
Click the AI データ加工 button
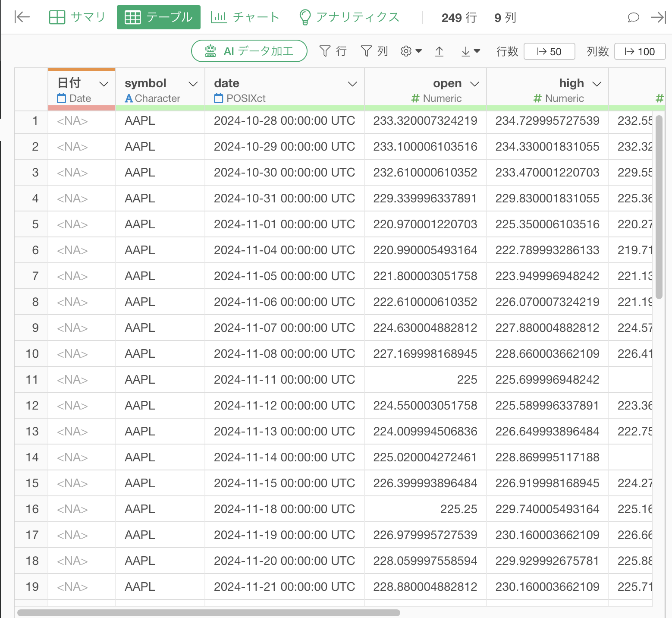(249, 51)
